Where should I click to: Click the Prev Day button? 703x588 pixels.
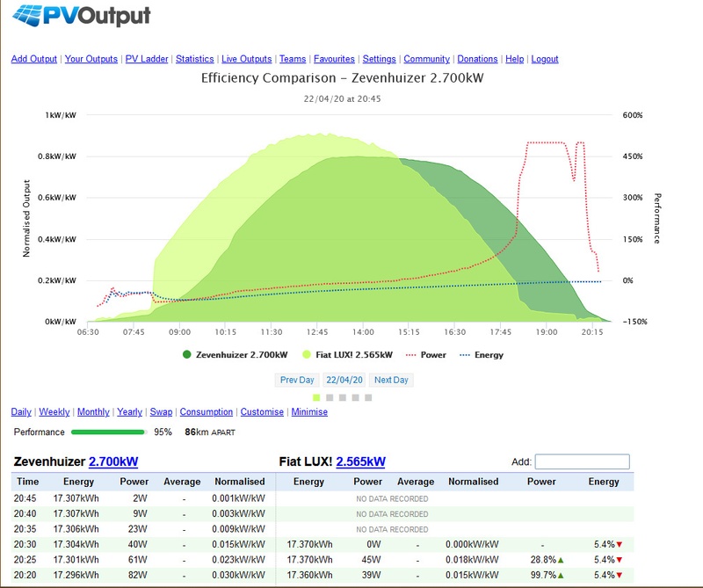tap(297, 380)
